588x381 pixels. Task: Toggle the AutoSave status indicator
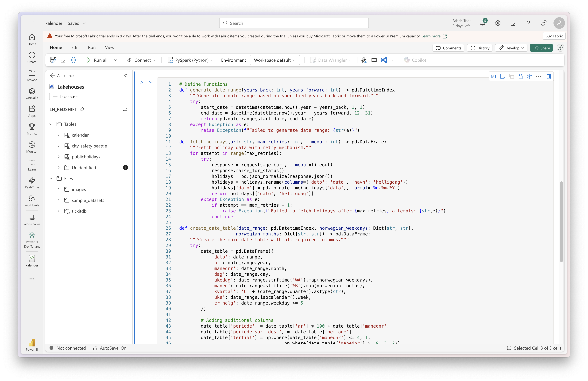pyautogui.click(x=109, y=348)
